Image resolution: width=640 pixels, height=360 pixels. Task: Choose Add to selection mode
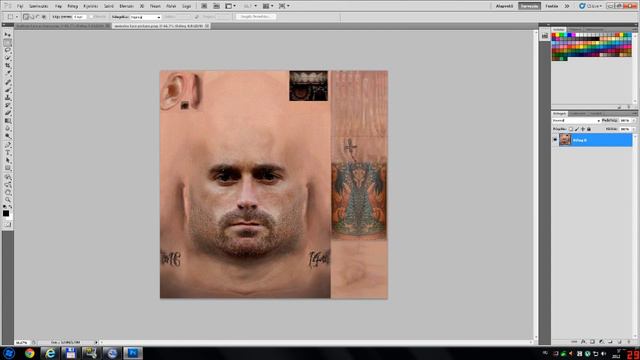point(32,17)
